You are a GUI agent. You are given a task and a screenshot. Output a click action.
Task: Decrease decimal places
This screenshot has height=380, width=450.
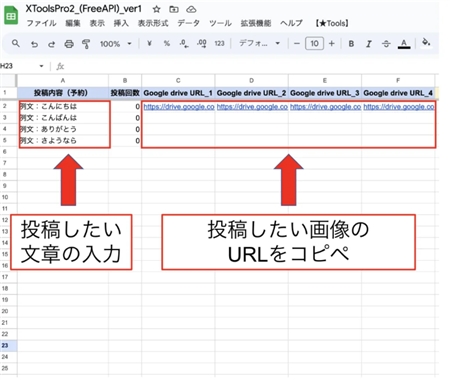184,44
